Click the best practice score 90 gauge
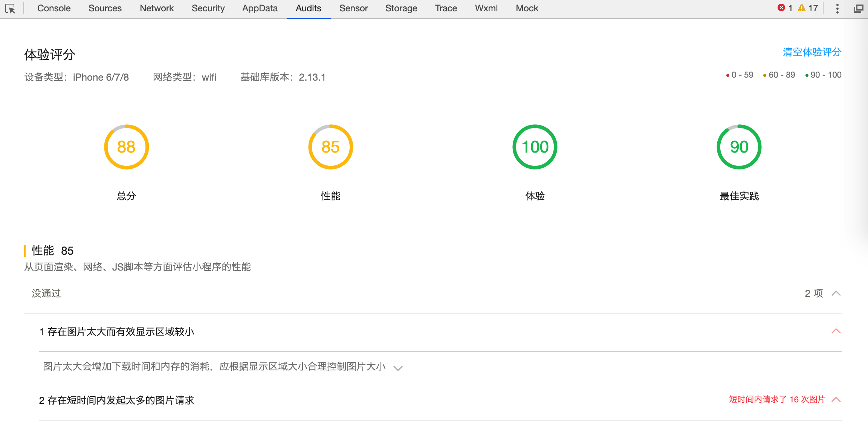The height and width of the screenshot is (425, 868). point(739,147)
